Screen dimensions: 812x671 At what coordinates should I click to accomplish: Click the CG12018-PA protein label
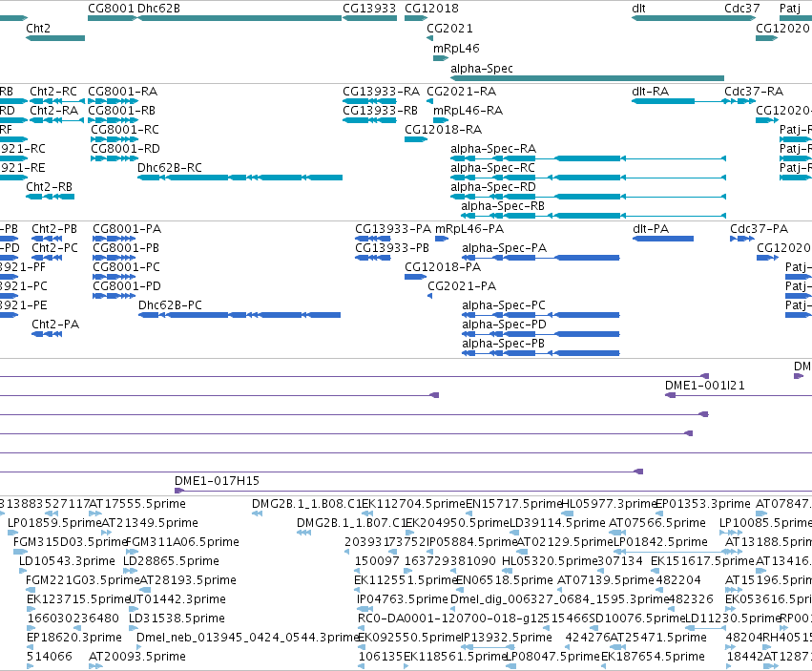443,268
